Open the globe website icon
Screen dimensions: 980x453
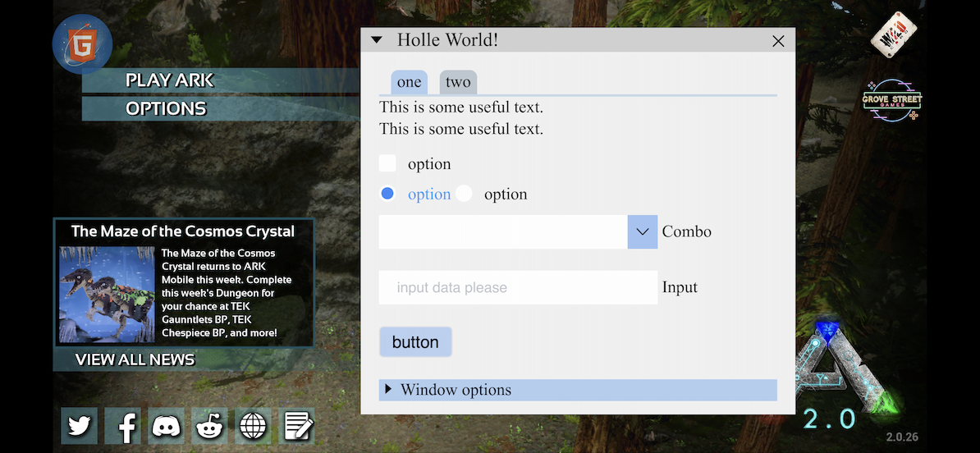[x=253, y=425]
